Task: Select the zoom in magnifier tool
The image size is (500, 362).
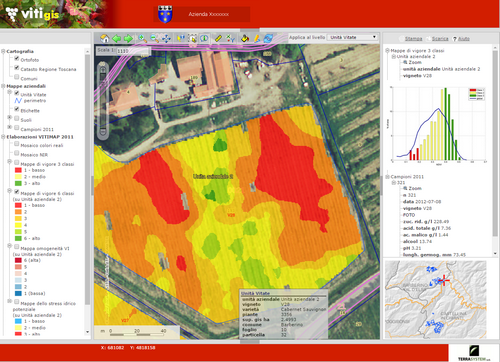Action: (x=143, y=38)
